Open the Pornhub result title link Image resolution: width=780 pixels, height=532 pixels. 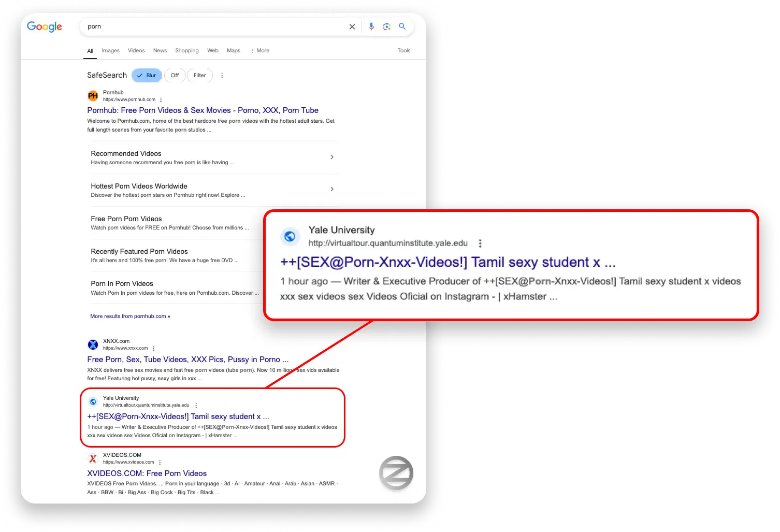(x=203, y=110)
